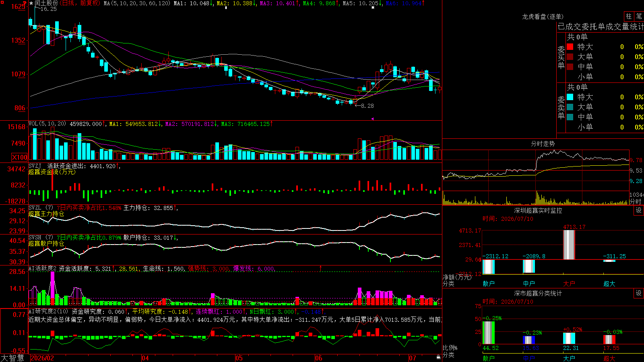Click the 深市超赢分类统计 panel title
The image size is (644, 362).
(x=538, y=293)
